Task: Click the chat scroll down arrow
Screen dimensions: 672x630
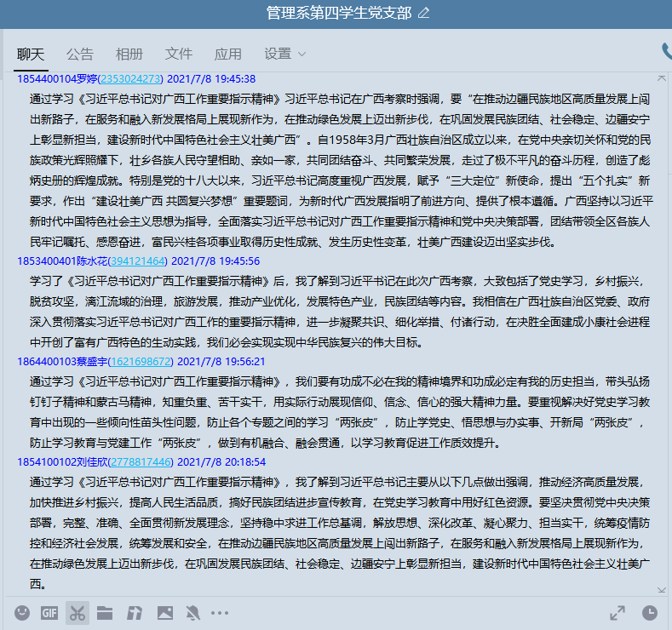Action: 661,589
